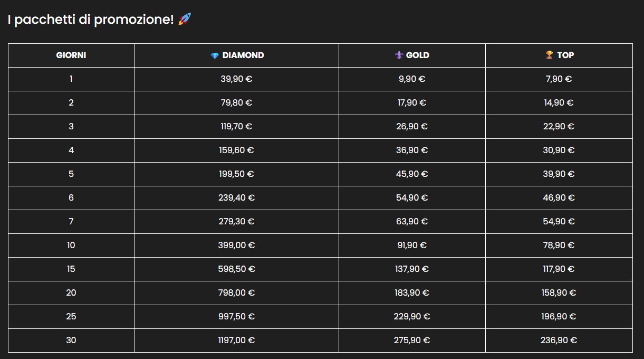Click the 137,90 € Gold cell
644x359 pixels.
coord(412,269)
